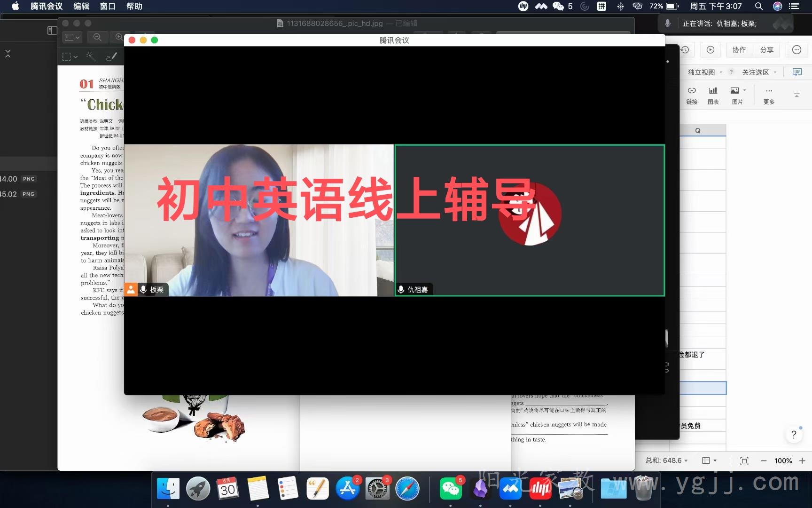Expand 图片 dropdown arrow
812x508 pixels.
point(744,90)
